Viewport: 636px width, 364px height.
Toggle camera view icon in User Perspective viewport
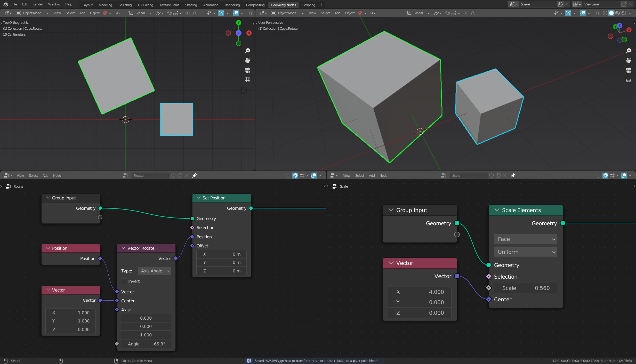[629, 70]
